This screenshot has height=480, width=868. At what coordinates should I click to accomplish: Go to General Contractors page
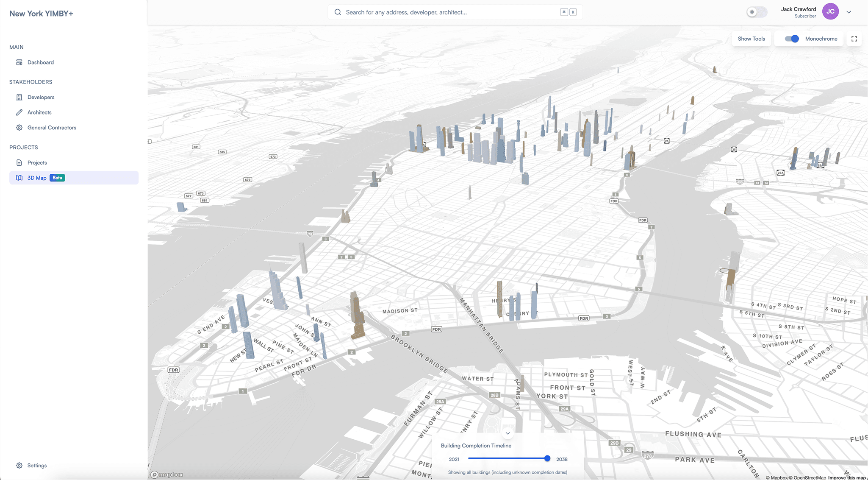tap(52, 128)
